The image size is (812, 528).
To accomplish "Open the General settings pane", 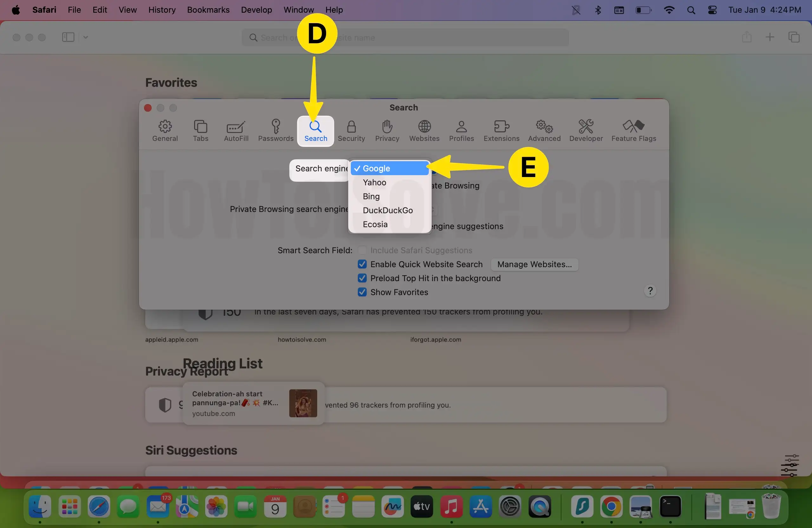I will click(165, 131).
